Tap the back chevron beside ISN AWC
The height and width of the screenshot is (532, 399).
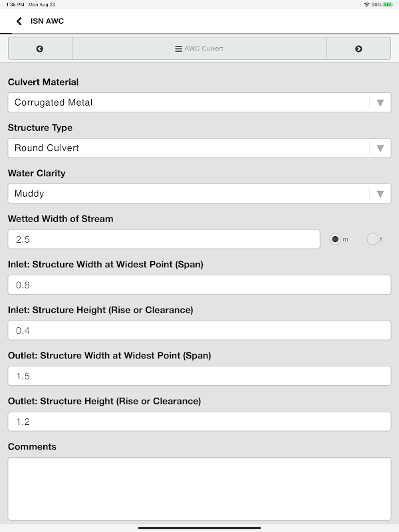(19, 21)
